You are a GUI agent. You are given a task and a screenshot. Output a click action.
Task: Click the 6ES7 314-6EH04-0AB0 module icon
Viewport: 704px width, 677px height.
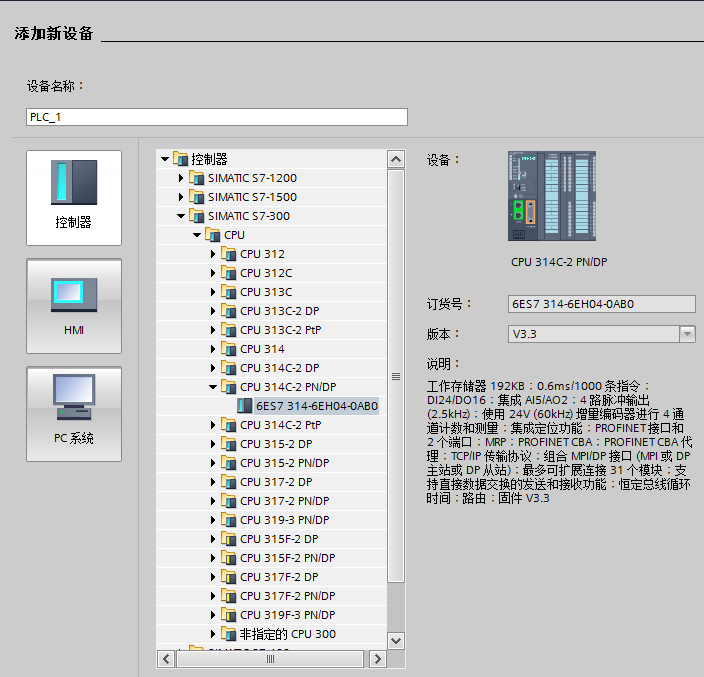coord(245,406)
